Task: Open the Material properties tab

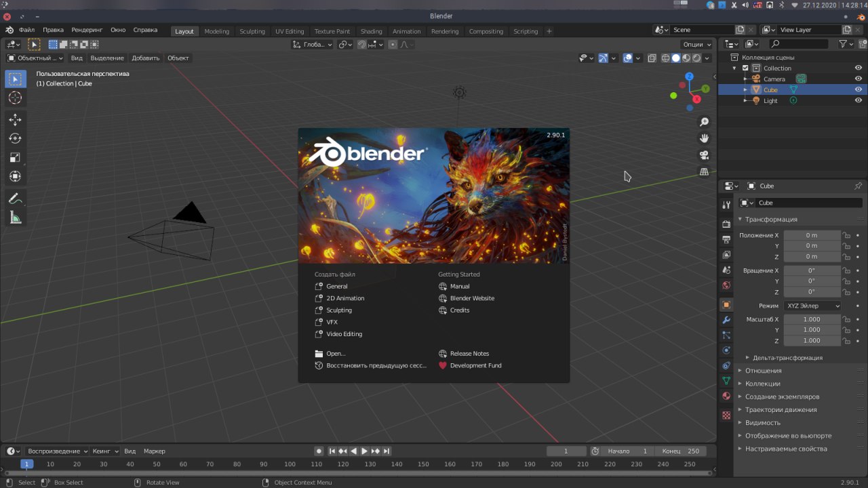Action: [x=726, y=396]
